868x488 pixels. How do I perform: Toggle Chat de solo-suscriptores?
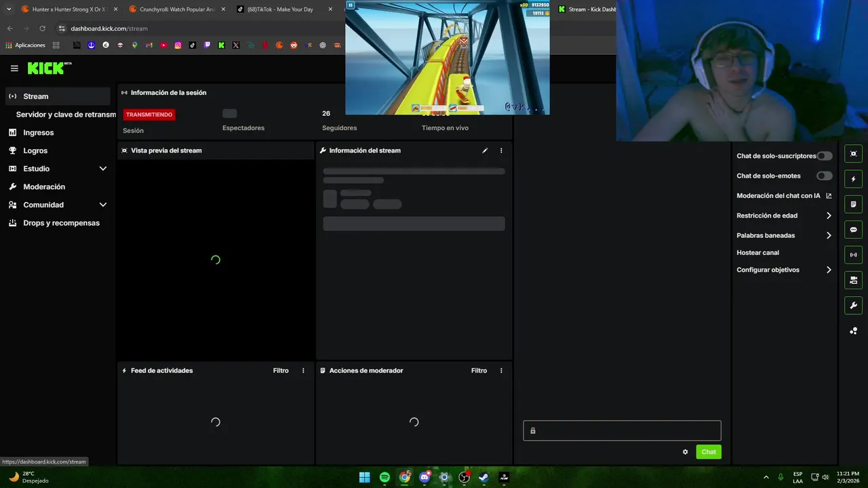tap(824, 156)
